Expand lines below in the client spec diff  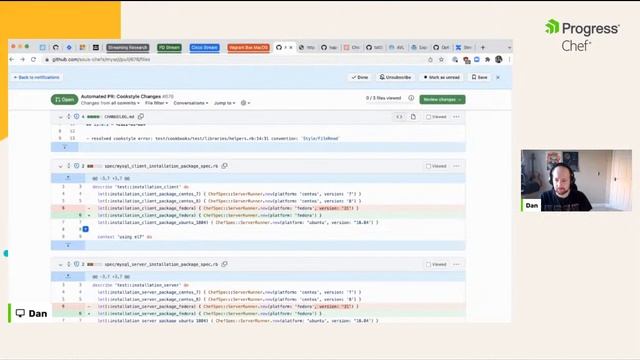[x=68, y=245]
